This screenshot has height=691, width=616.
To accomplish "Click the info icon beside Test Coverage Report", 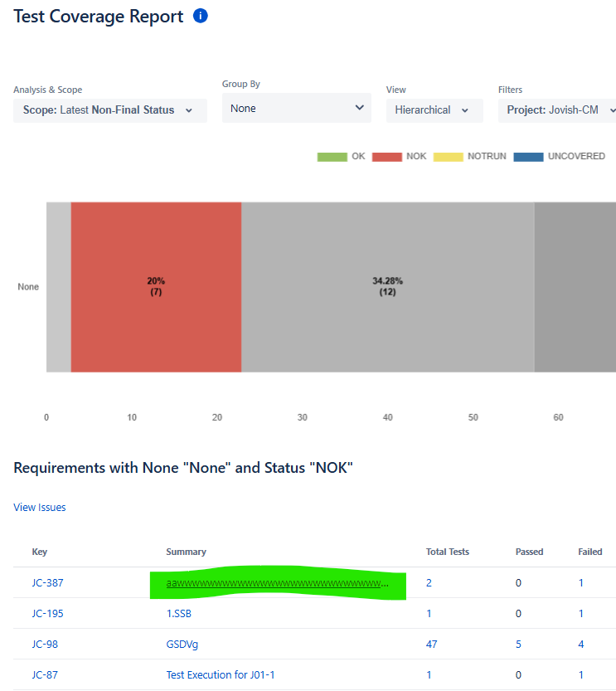I will [200, 16].
